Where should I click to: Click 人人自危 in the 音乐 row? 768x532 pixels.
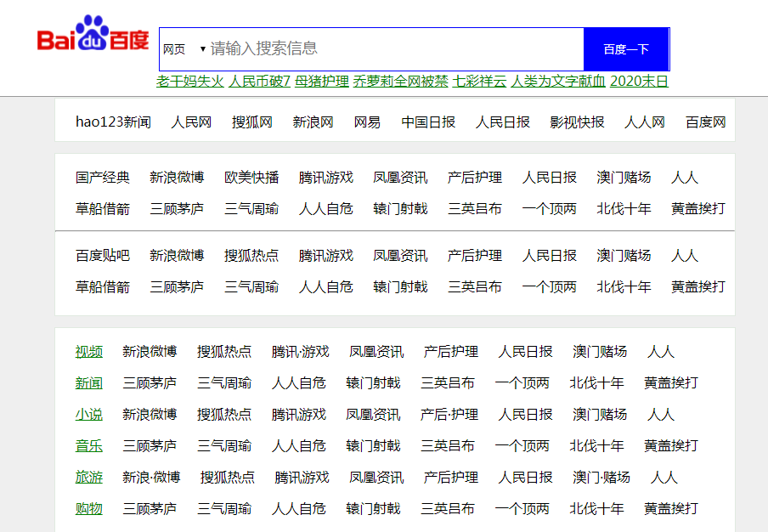click(299, 446)
